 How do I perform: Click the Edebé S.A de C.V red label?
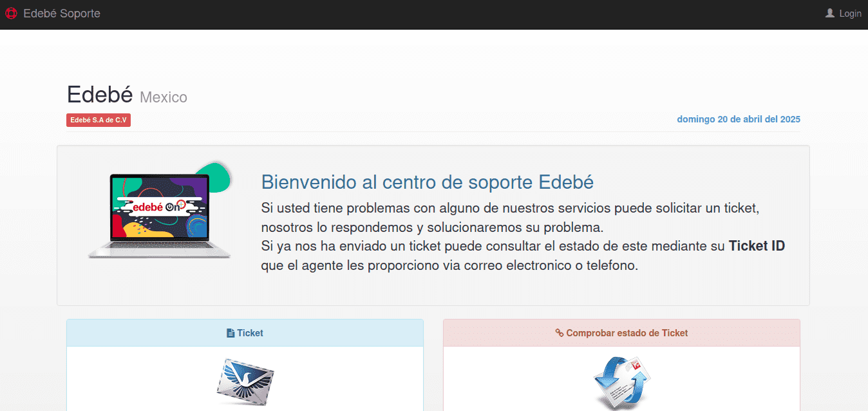point(99,120)
